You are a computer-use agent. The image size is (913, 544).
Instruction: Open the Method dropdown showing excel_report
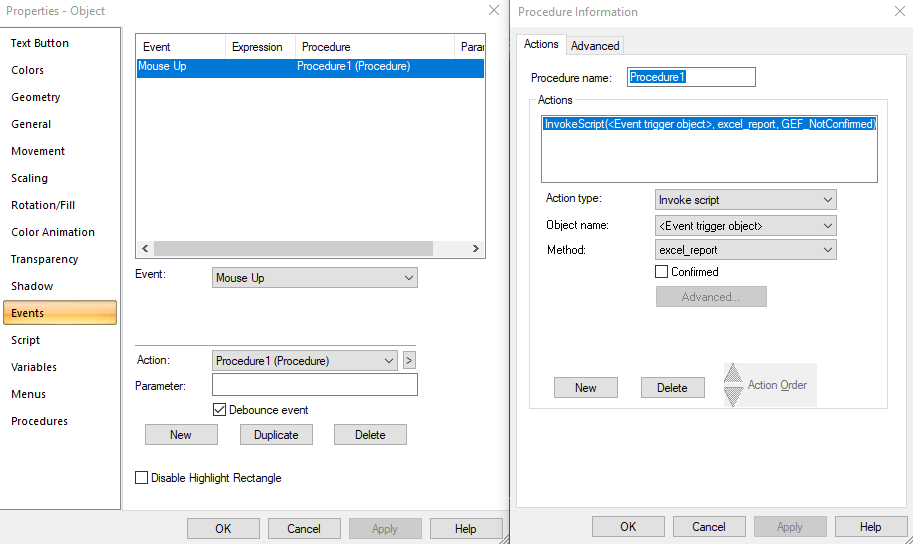pos(745,250)
